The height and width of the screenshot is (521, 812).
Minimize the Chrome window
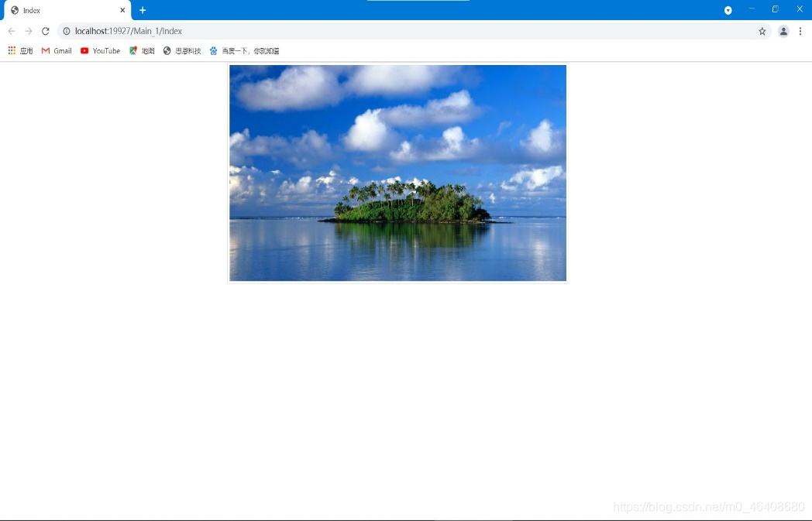coord(752,9)
